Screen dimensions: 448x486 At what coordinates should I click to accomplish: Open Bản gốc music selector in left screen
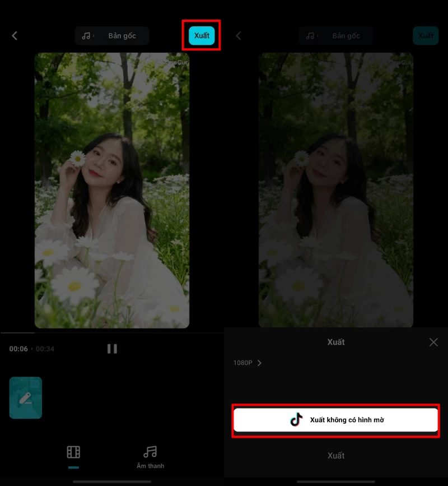tap(112, 36)
